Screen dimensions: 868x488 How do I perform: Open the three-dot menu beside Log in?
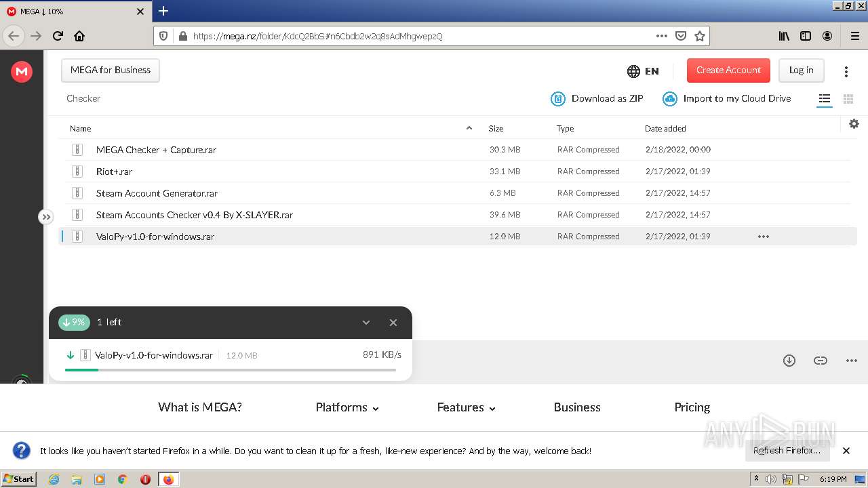point(846,71)
